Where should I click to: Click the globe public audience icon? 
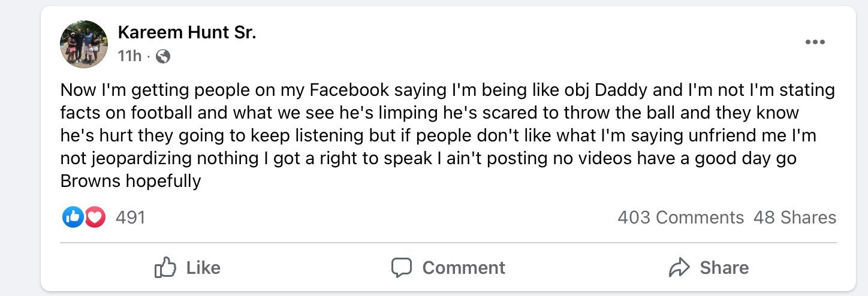(x=162, y=56)
